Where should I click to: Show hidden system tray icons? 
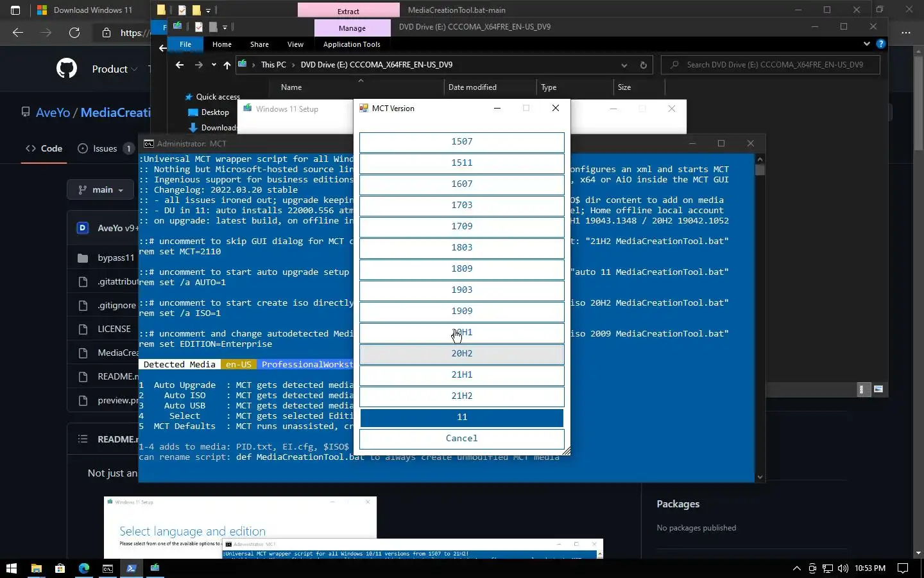pyautogui.click(x=797, y=568)
